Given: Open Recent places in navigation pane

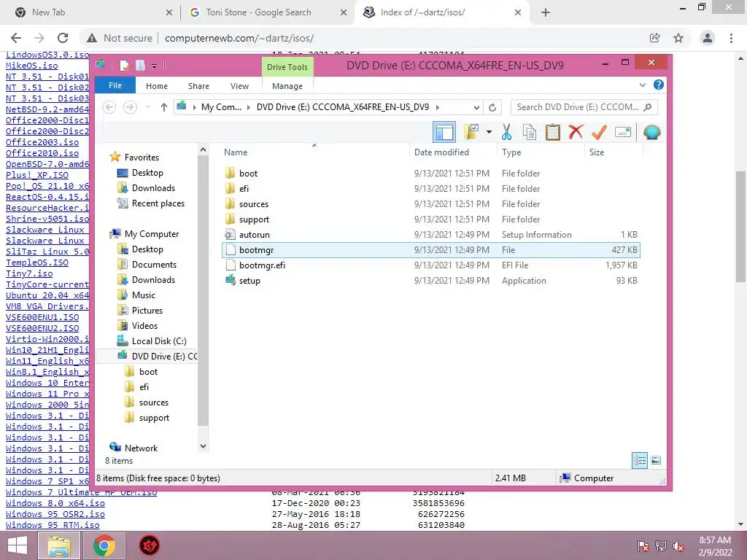Looking at the screenshot, I should click(158, 203).
